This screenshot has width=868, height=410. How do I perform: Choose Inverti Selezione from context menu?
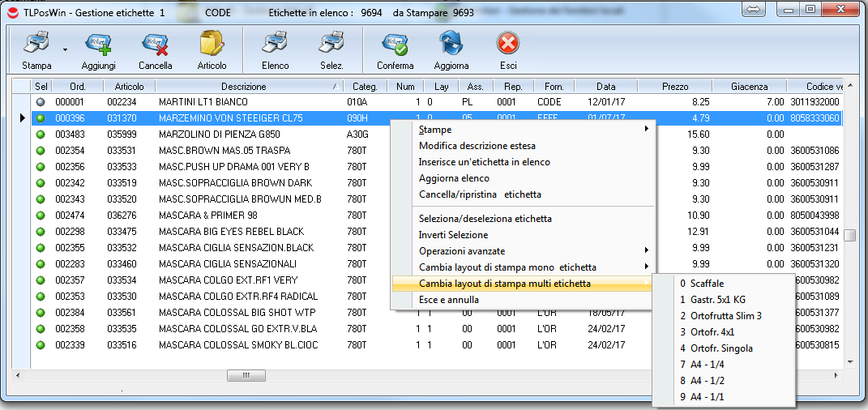(x=453, y=235)
